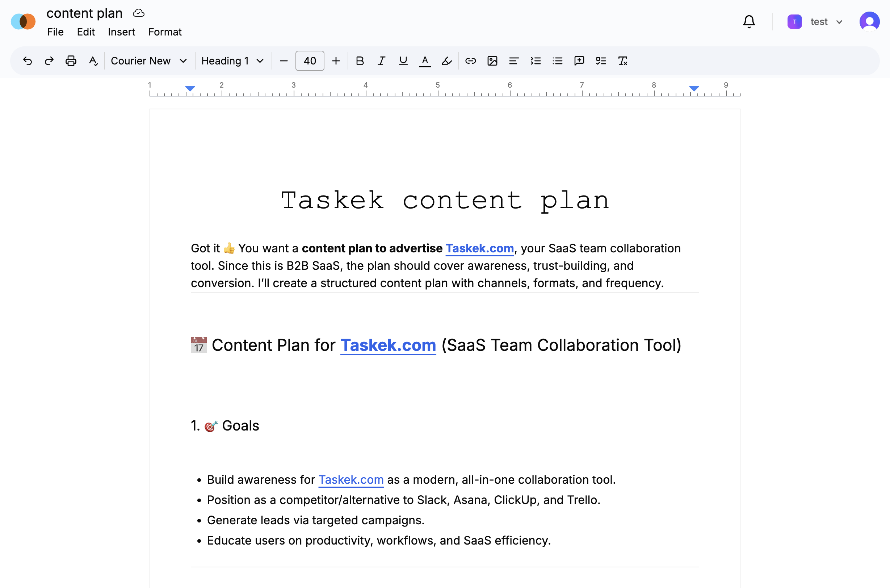Click the font size input field
890x588 pixels.
310,61
